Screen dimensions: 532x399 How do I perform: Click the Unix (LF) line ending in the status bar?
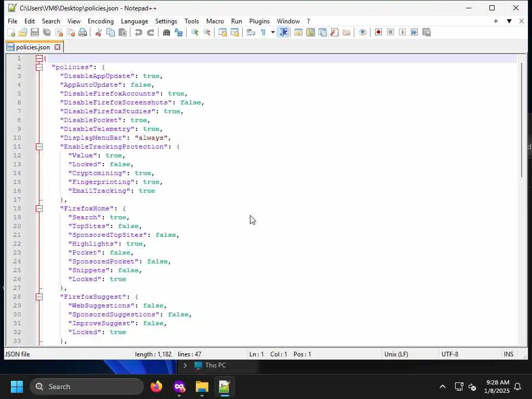tap(396, 354)
